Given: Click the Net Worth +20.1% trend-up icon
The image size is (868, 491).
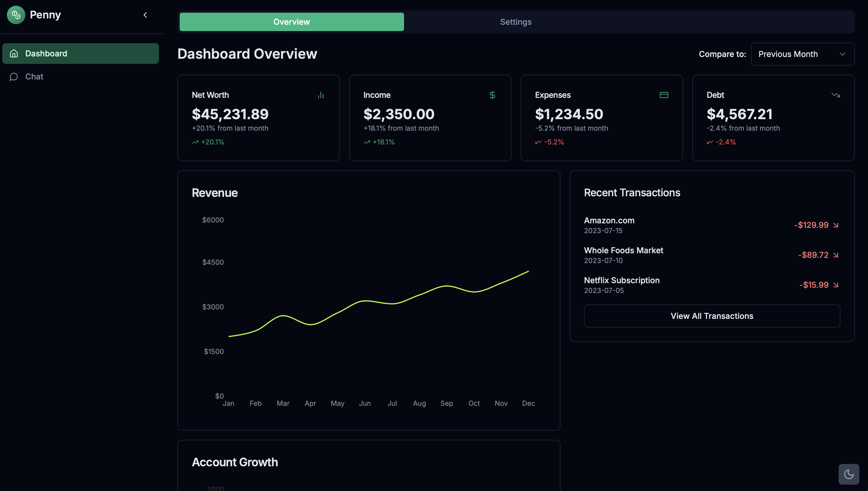Looking at the screenshot, I should (x=195, y=142).
